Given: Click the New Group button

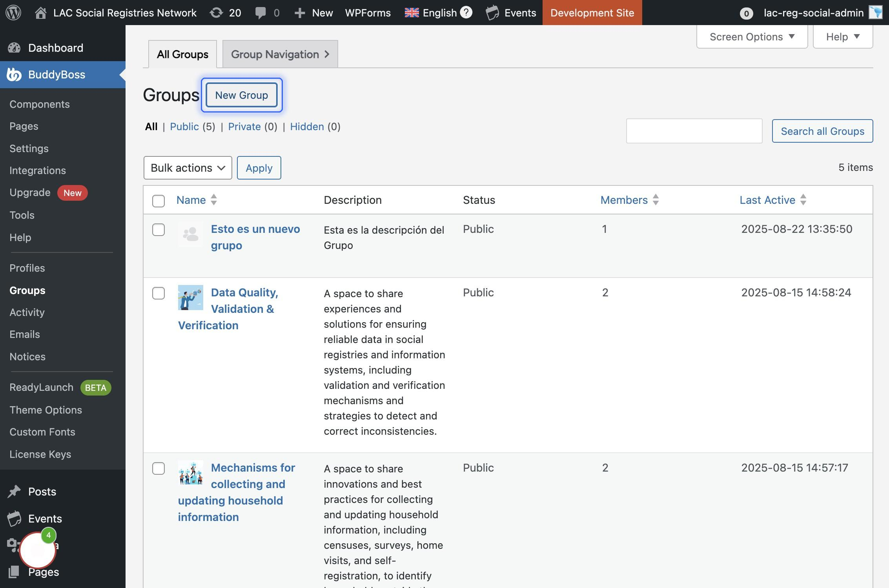Looking at the screenshot, I should 241,95.
